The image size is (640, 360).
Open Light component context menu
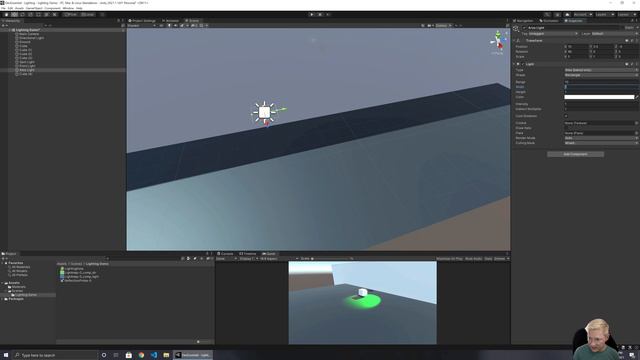(637, 64)
